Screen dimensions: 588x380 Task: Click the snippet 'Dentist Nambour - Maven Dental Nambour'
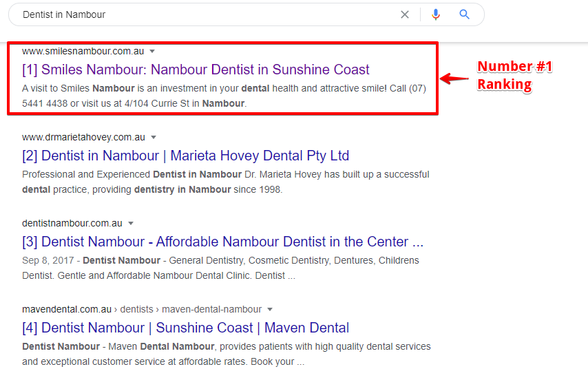[226, 354]
